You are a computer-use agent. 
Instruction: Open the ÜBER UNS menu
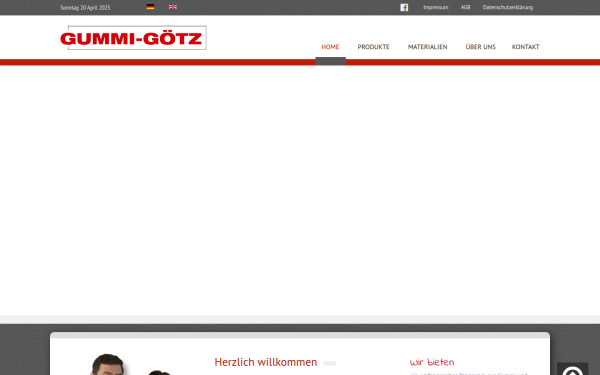[x=481, y=47]
